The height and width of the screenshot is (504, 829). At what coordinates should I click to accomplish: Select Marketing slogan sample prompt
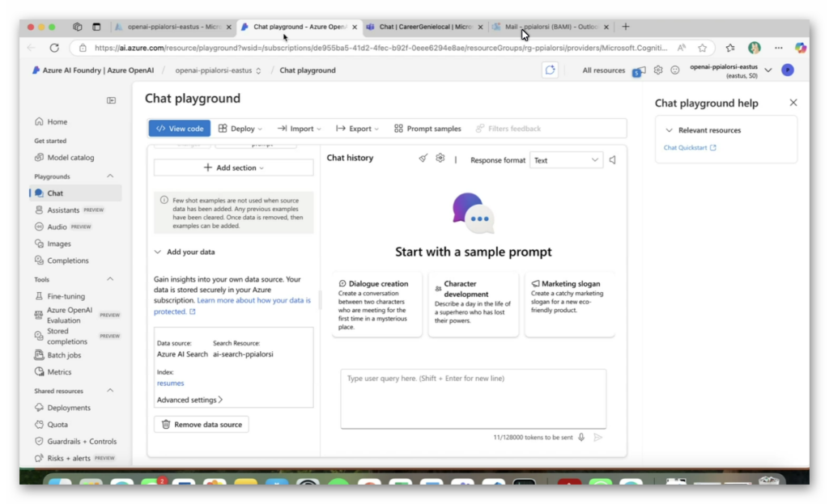pos(569,304)
